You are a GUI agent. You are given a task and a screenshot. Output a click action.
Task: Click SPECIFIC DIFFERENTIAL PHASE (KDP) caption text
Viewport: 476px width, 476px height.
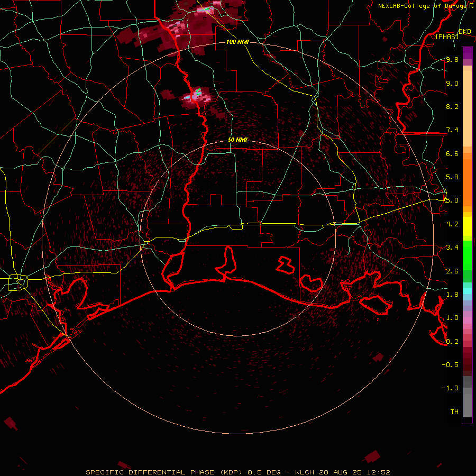(163, 472)
